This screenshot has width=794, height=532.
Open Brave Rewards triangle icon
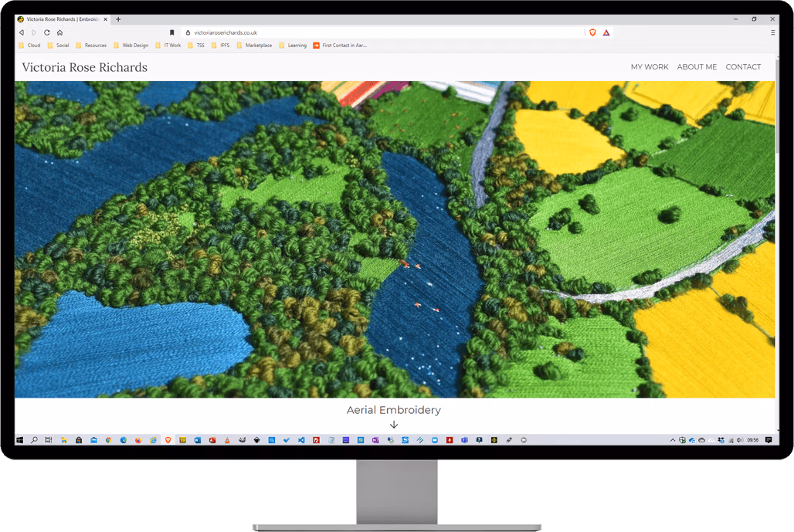pyautogui.click(x=606, y=32)
